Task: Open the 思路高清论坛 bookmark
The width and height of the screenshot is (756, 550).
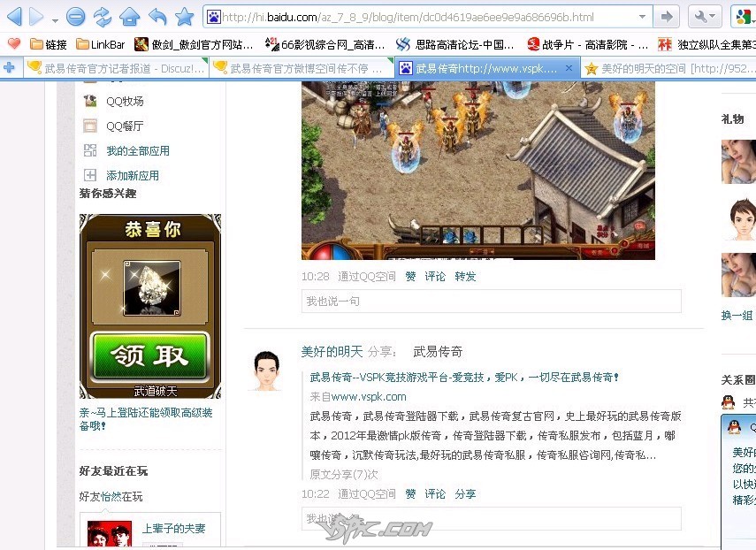Action: click(454, 44)
